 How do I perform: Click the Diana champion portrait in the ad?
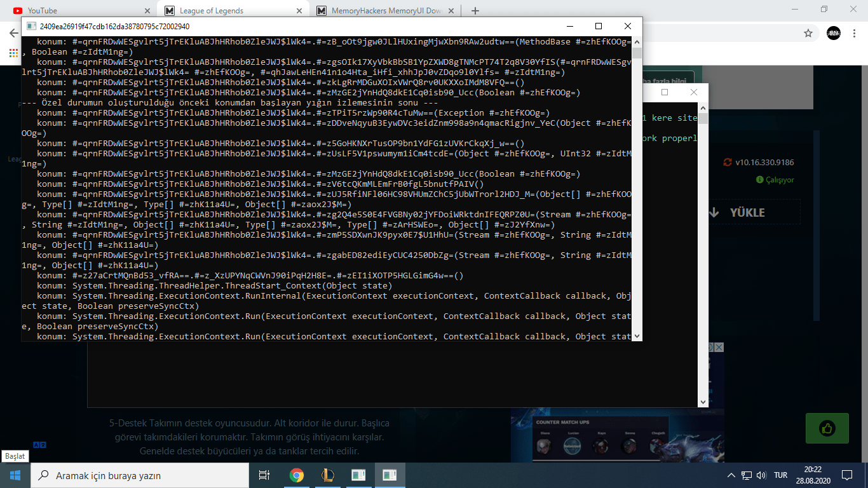click(x=545, y=446)
